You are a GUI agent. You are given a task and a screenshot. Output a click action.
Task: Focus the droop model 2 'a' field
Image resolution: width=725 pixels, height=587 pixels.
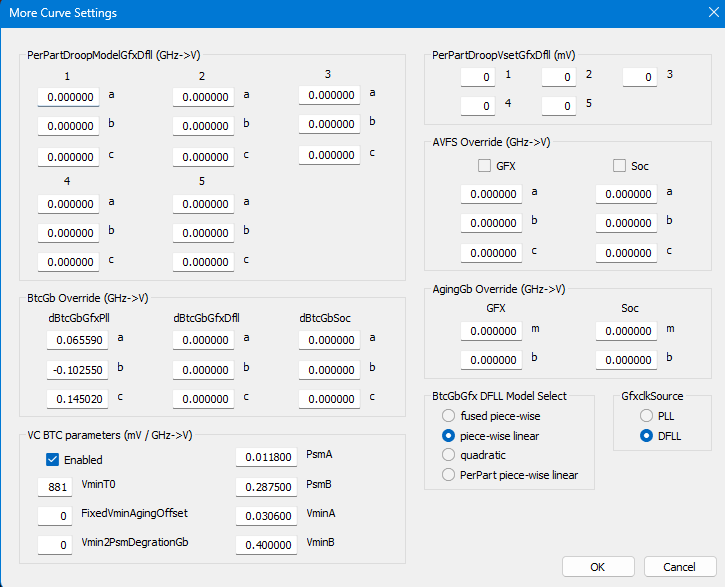(203, 97)
